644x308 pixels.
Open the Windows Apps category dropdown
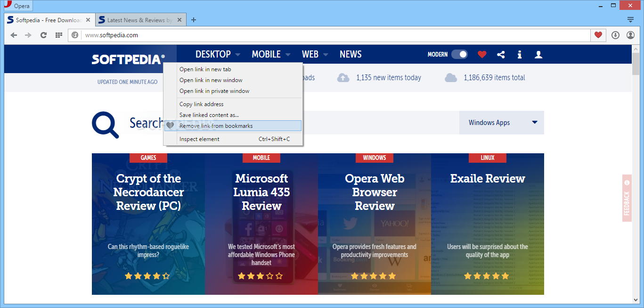(502, 123)
